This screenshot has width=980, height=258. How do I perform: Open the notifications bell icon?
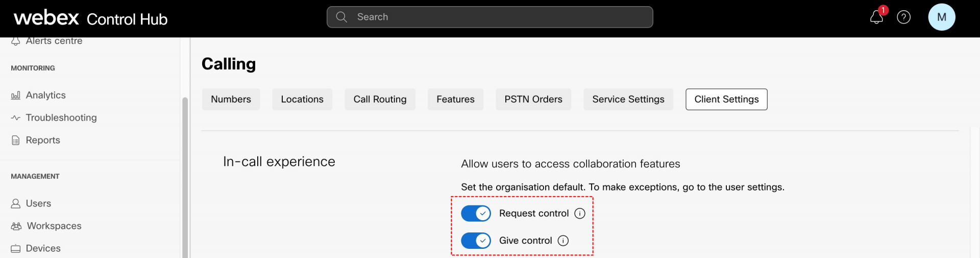pos(876,17)
